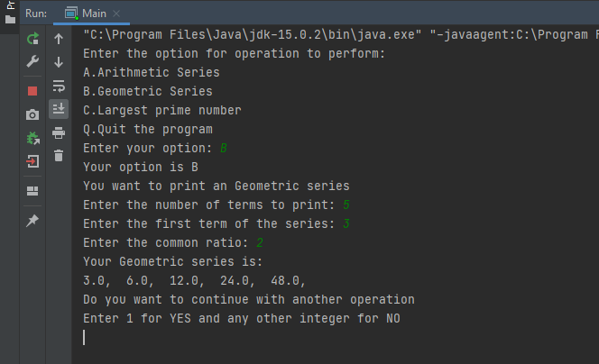Toggle soft-wrap in the console

click(59, 86)
